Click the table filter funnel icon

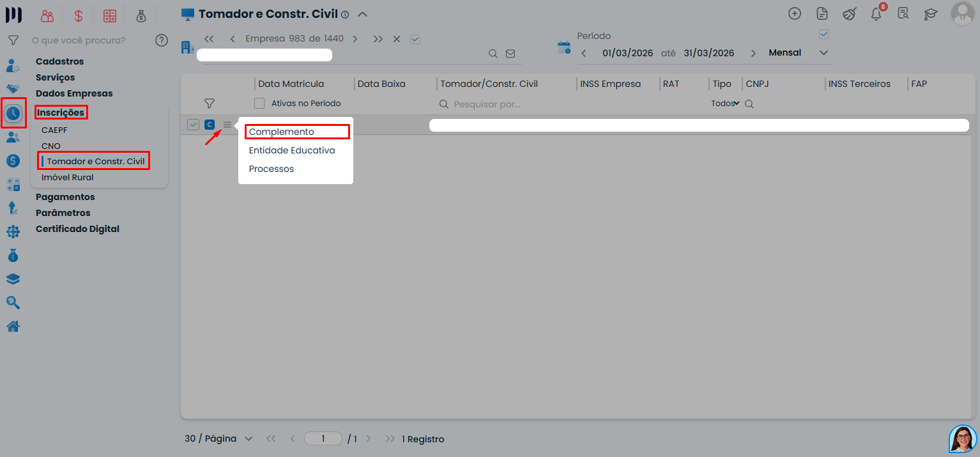point(209,103)
